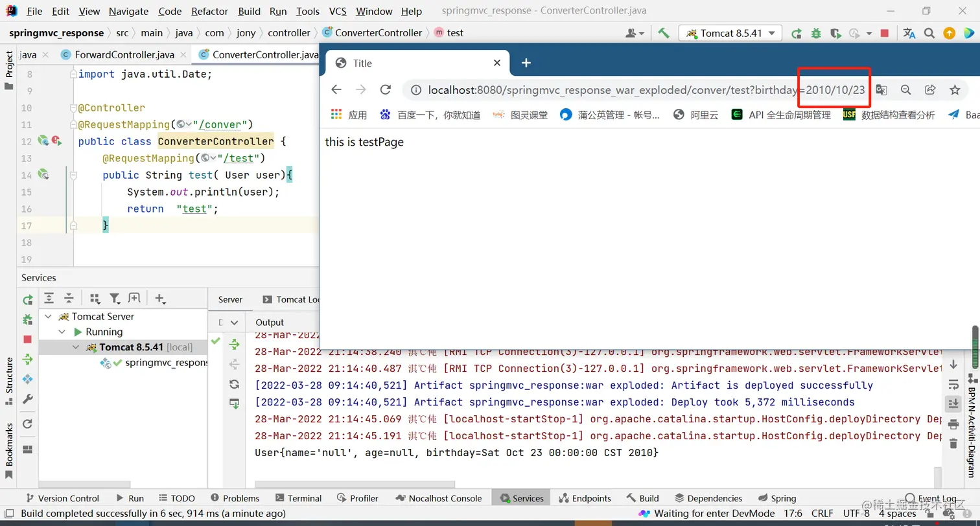Bookmark this page with the star icon
Viewport: 980px width, 526px height.
954,90
